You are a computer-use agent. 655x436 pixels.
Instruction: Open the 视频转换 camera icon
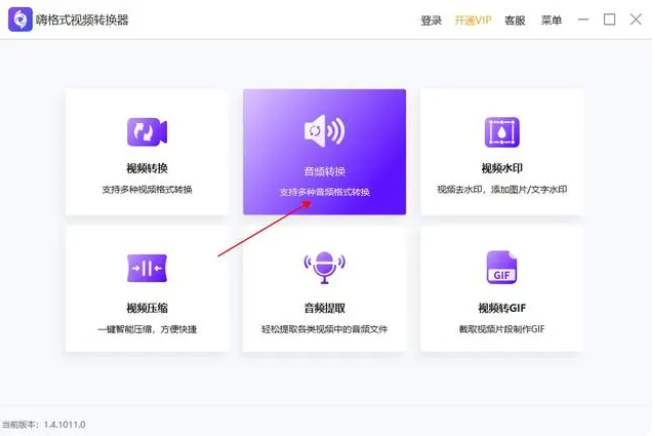point(147,132)
